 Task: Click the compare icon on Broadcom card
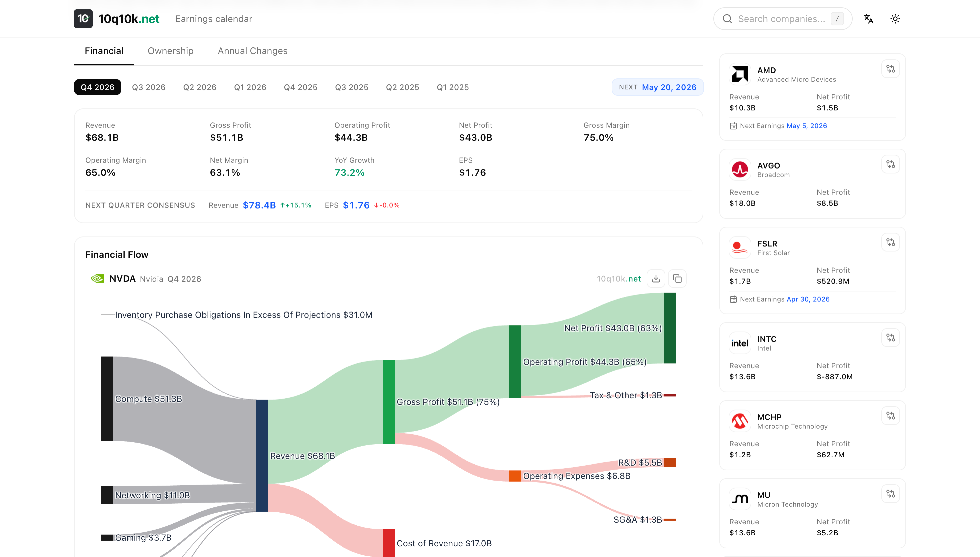890,164
